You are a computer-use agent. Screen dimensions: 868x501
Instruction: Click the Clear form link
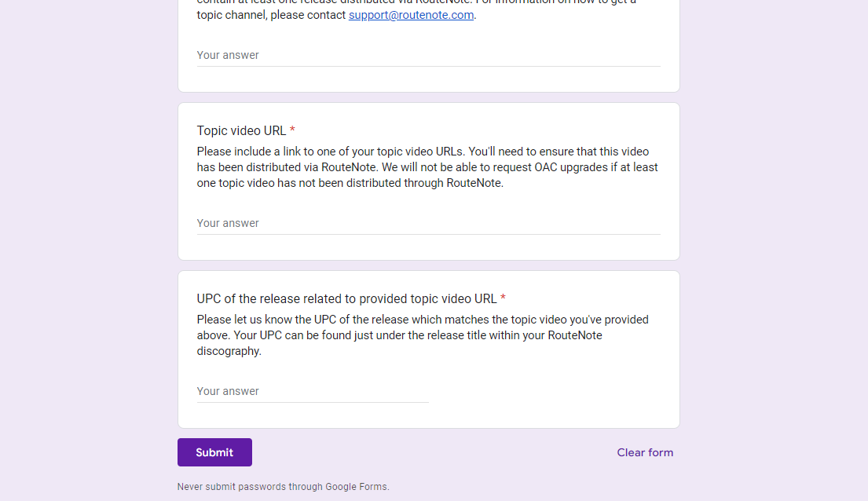click(645, 452)
